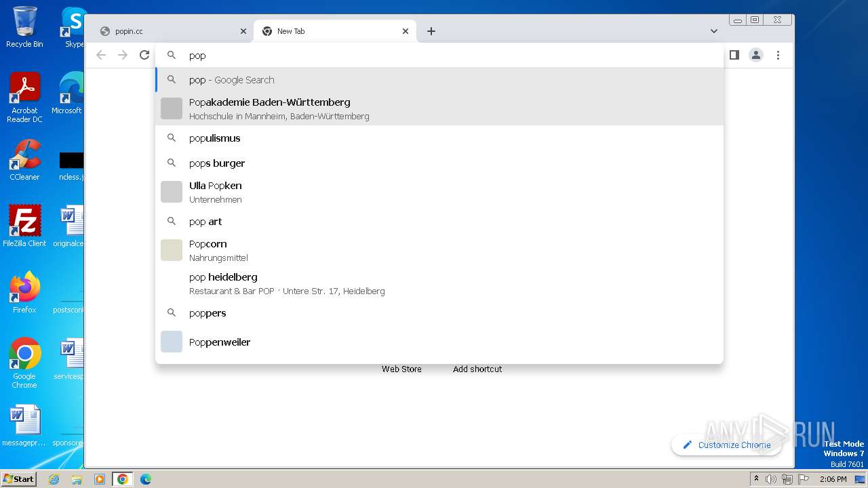Choose the Ulla Popken suggestion

439,192
